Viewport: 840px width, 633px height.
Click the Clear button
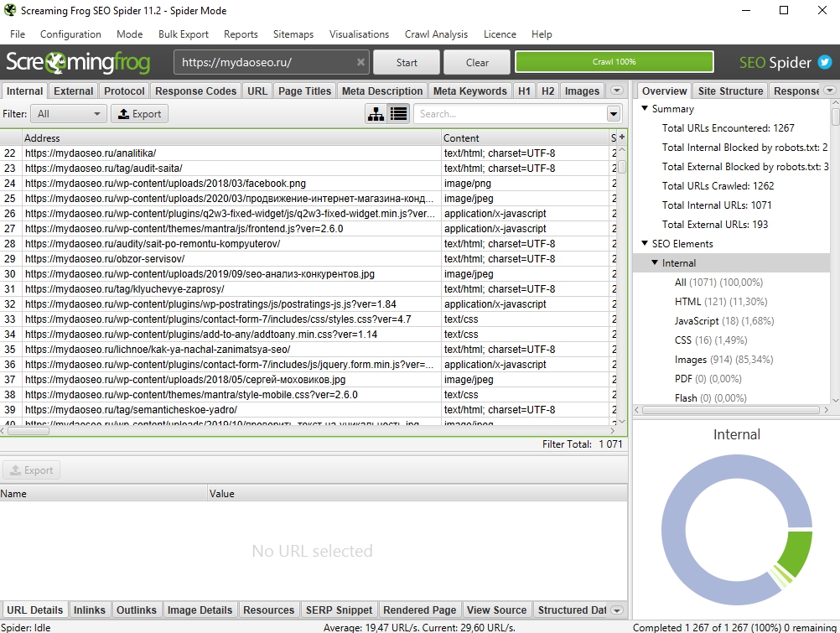(x=477, y=62)
